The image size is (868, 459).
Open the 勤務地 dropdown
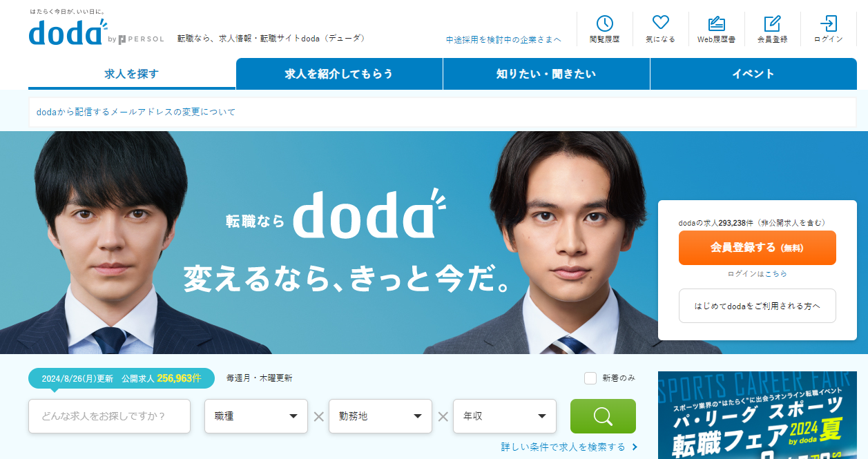coord(380,416)
